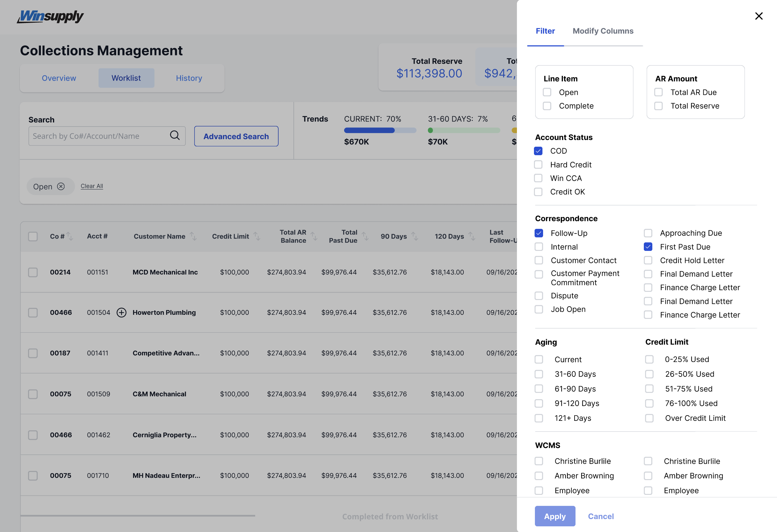Switch to Modify Columns tab
The height and width of the screenshot is (532, 777).
603,31
